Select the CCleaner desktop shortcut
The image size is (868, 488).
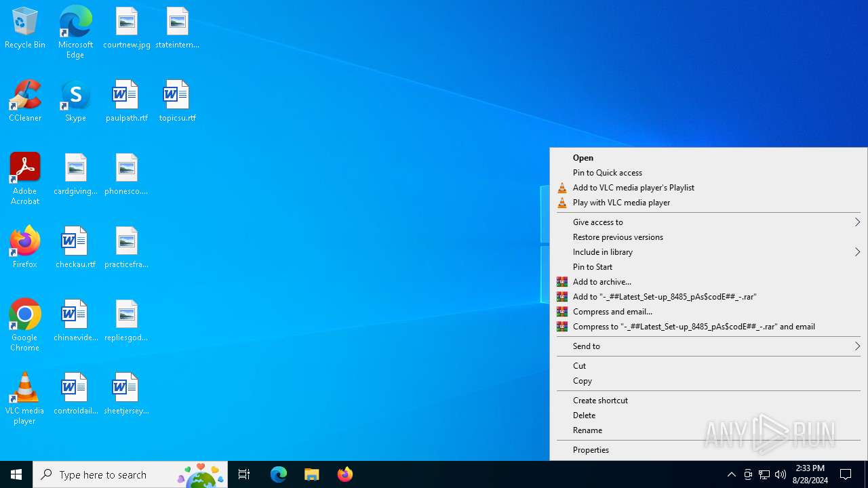click(x=25, y=102)
